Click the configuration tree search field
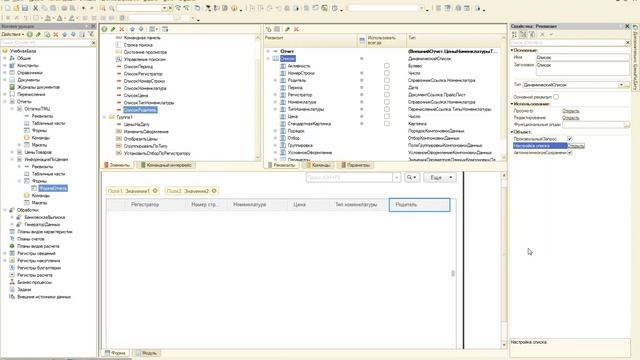The height and width of the screenshot is (360, 640). pos(46,42)
